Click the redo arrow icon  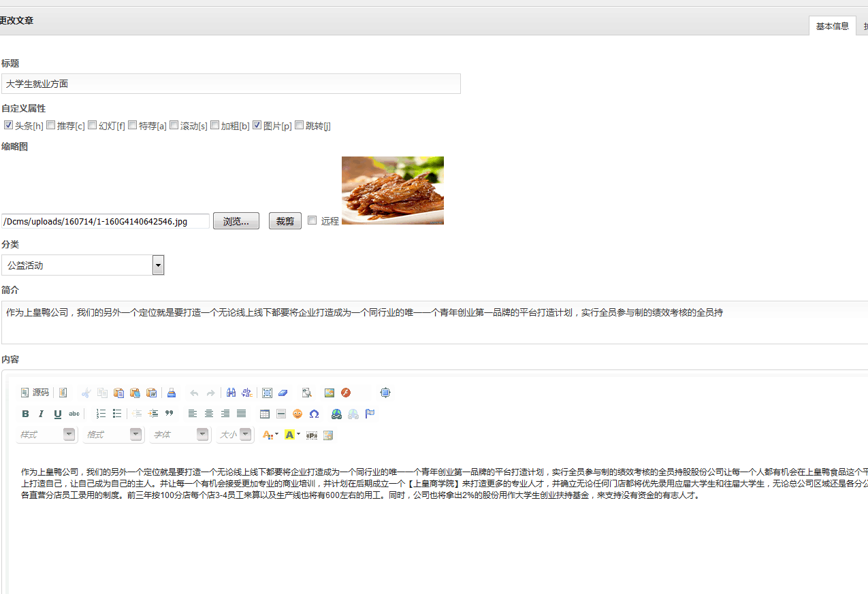click(x=210, y=393)
